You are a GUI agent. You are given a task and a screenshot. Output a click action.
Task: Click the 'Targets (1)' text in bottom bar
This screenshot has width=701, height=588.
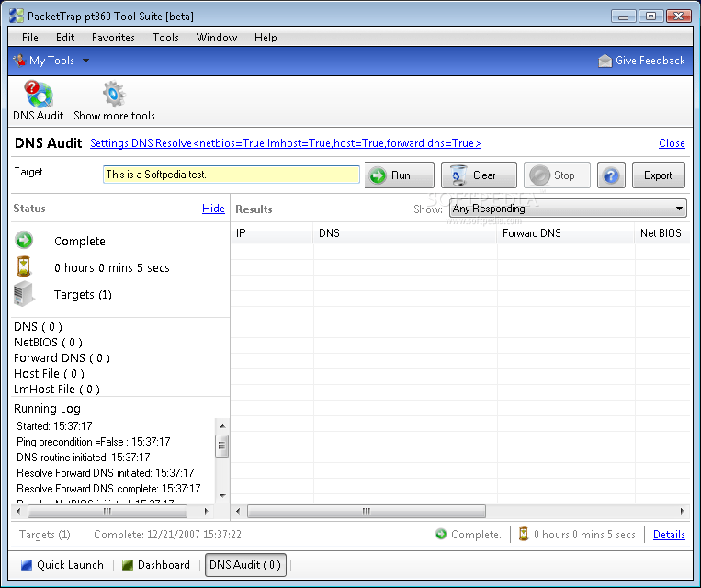(x=45, y=535)
